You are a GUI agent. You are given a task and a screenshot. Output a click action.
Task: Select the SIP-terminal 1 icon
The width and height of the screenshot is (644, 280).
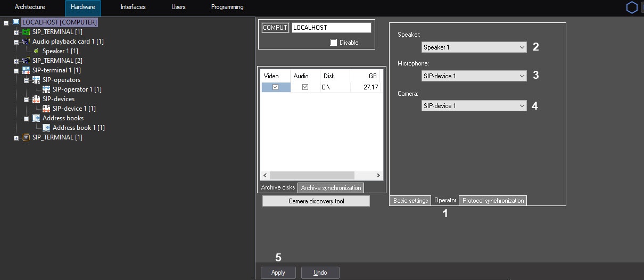click(x=26, y=70)
